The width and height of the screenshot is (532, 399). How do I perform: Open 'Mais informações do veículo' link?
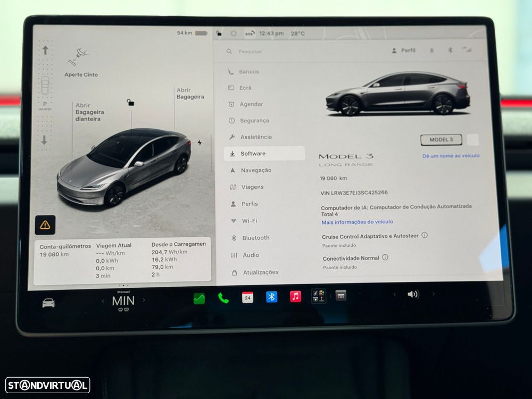tap(357, 222)
